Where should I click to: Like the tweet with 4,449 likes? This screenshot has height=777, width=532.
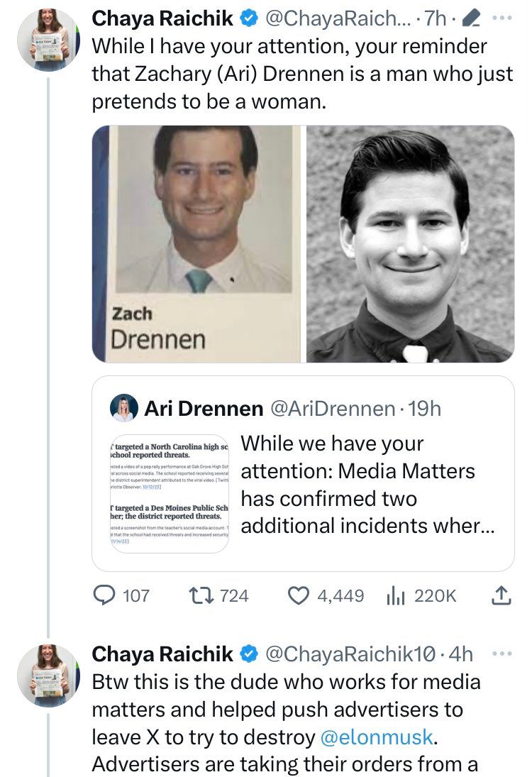pyautogui.click(x=299, y=595)
